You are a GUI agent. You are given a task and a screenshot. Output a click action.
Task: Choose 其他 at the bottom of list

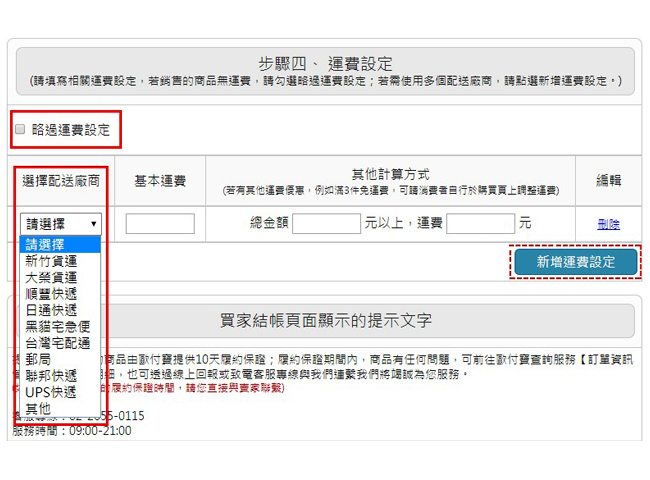tap(38, 408)
